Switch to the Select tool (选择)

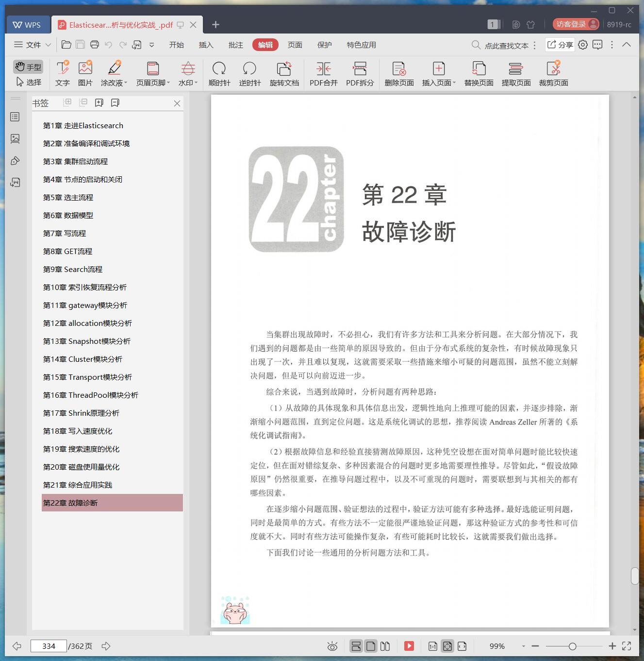click(x=28, y=82)
